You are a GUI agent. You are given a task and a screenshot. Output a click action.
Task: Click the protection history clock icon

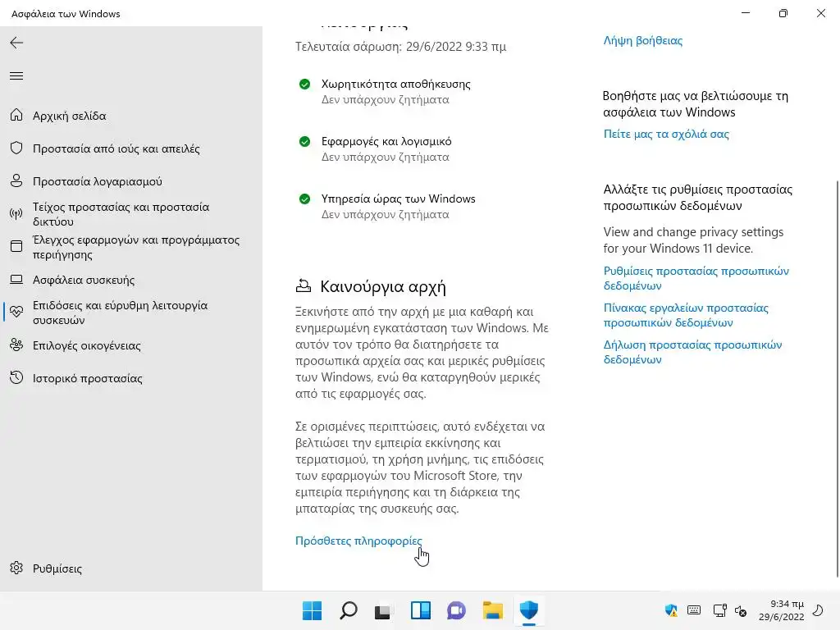[16, 377]
